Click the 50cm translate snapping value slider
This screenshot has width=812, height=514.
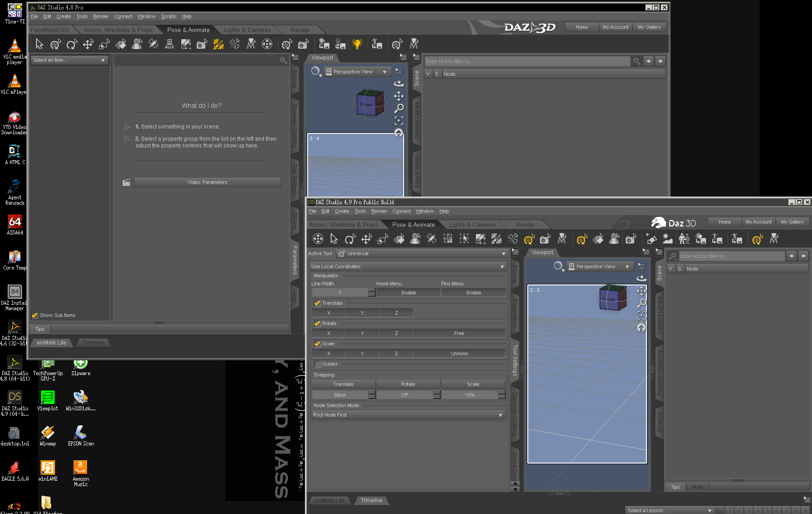pyautogui.click(x=340, y=395)
